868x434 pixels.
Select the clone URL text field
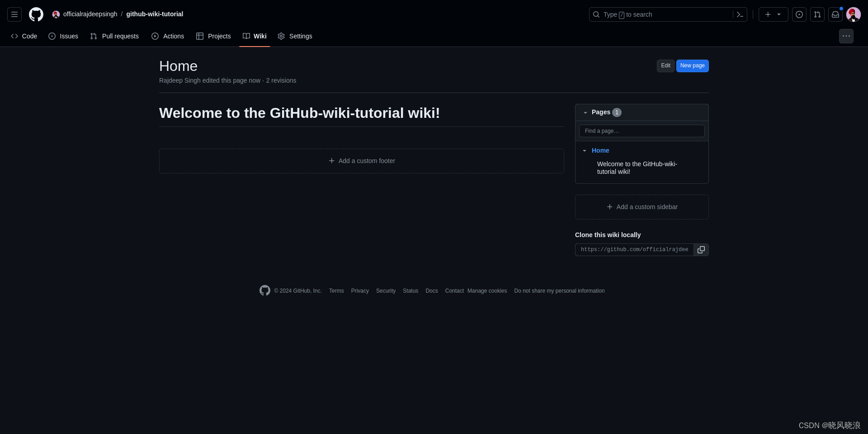tap(634, 250)
